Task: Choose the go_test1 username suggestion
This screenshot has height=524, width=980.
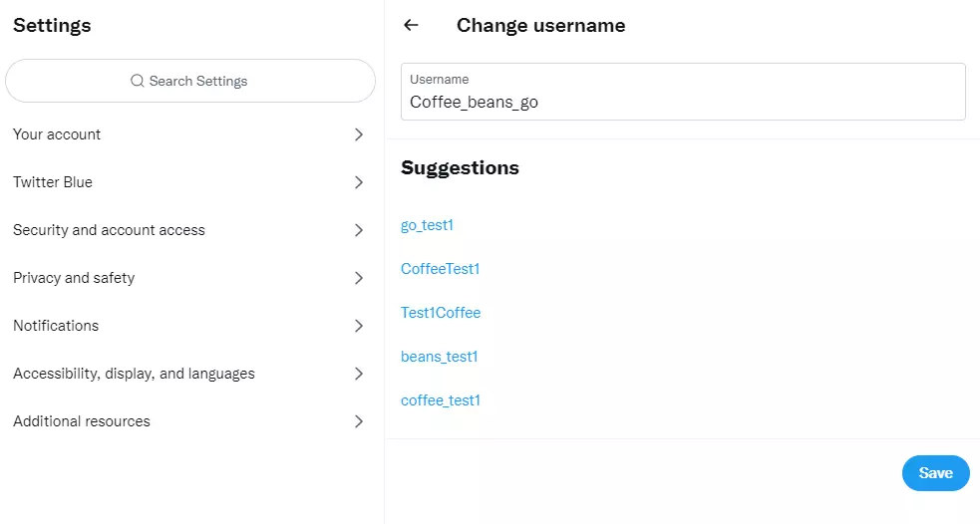Action: 427,225
